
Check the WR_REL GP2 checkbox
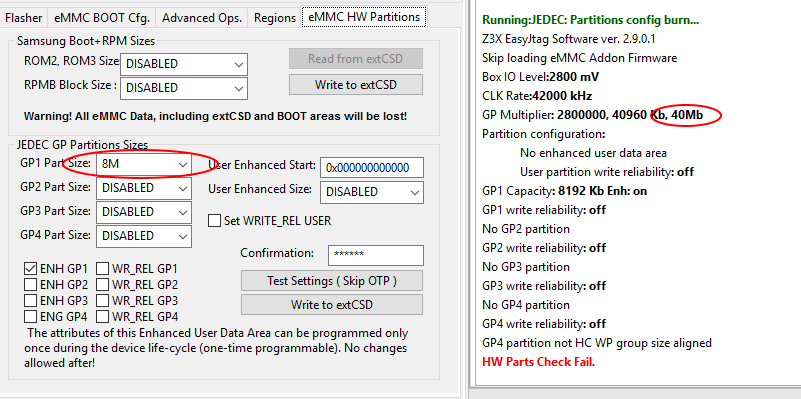103,284
